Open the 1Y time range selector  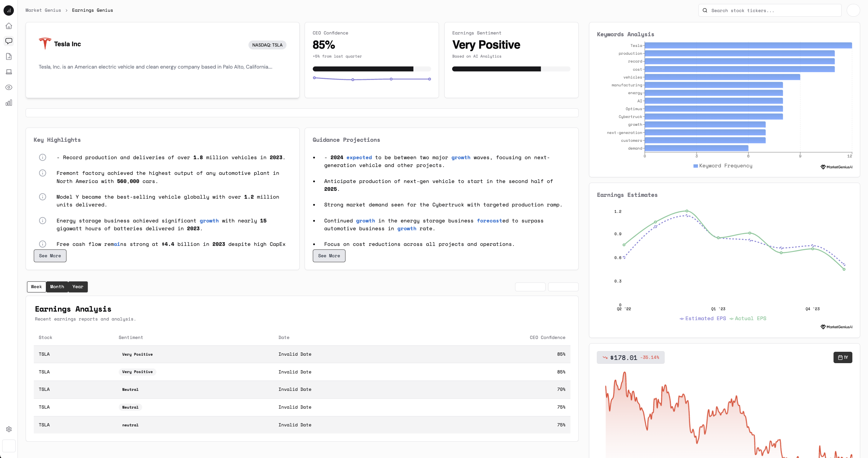coord(843,357)
